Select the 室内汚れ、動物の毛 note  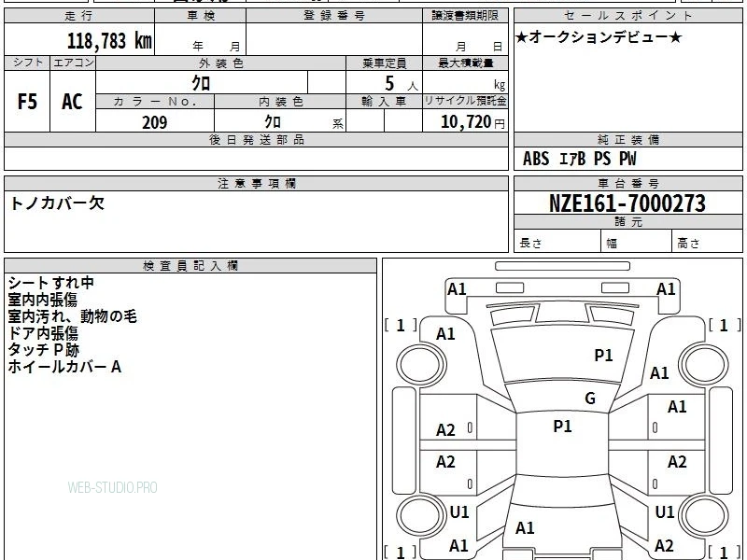click(x=73, y=316)
